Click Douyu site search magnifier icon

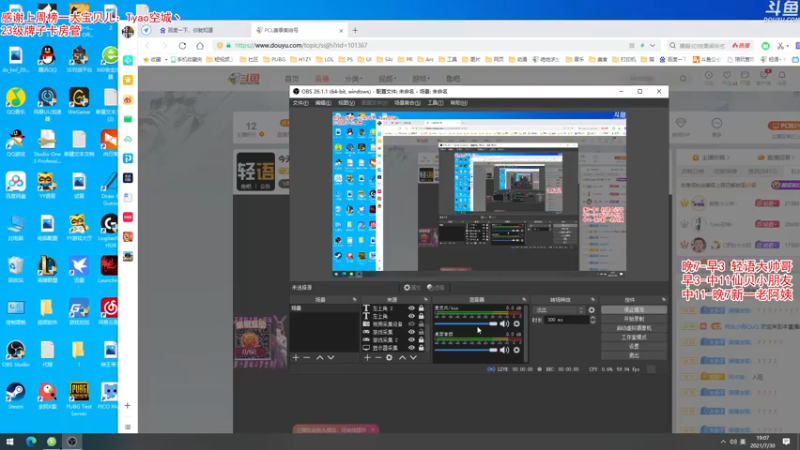point(683,79)
